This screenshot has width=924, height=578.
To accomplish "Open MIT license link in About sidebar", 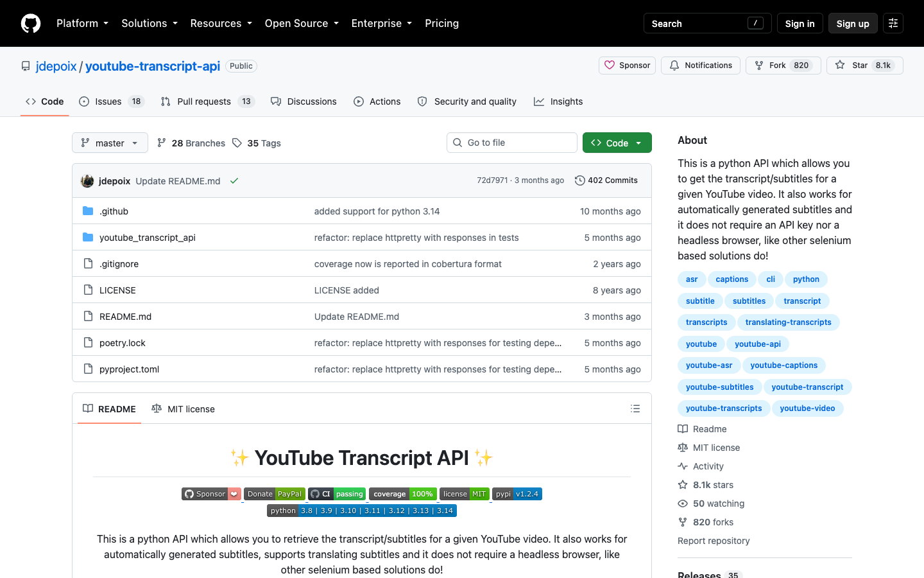I will (708, 448).
